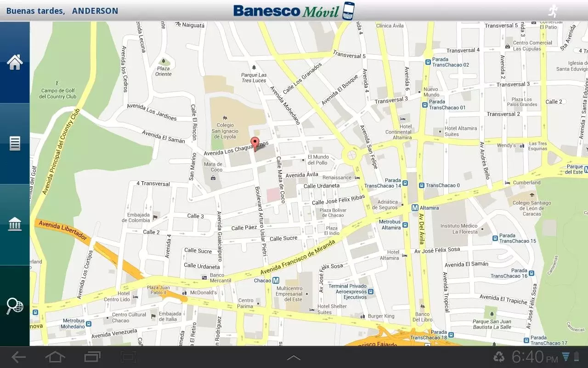Tap the Banco Del Libro label
The image size is (588, 368).
click(x=423, y=317)
